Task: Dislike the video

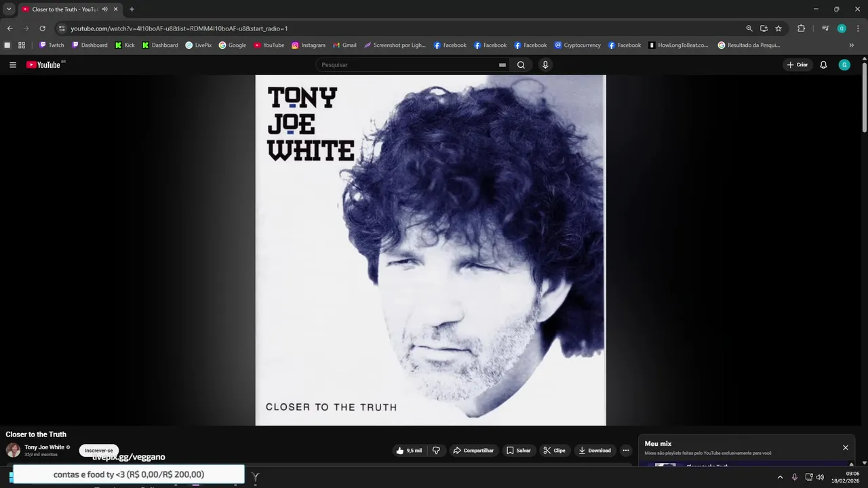Action: (x=436, y=451)
